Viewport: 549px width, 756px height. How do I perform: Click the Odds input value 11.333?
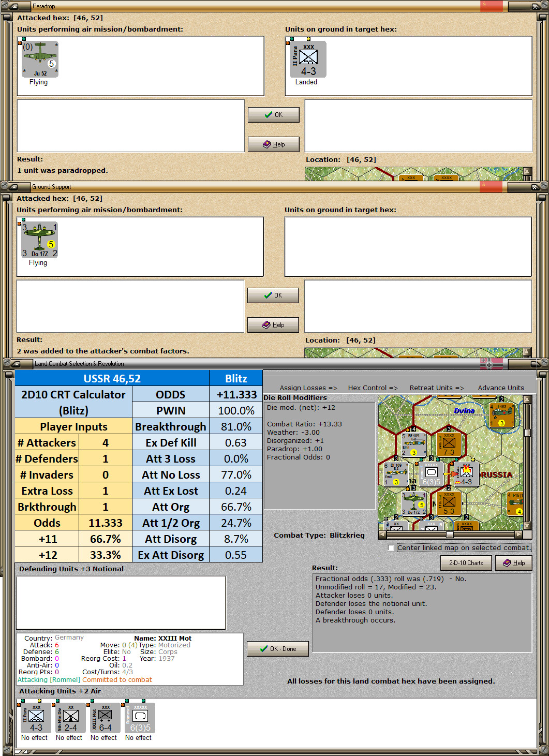106,523
